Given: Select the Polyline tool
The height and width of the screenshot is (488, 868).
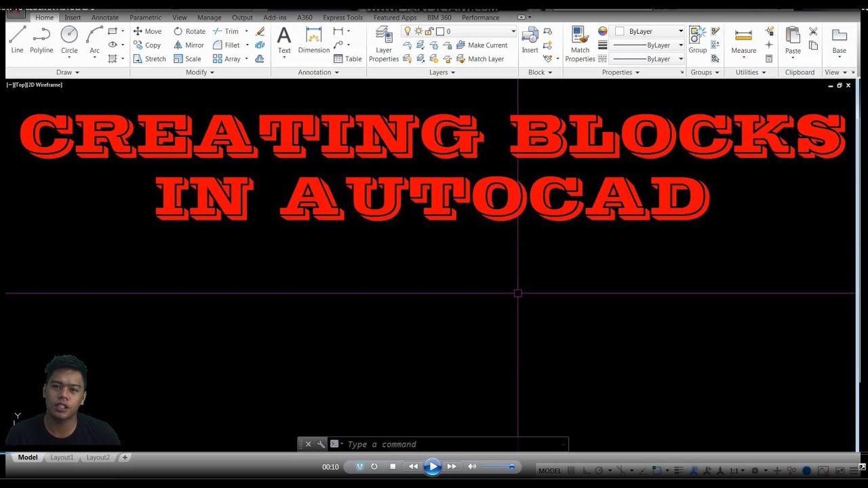Looking at the screenshot, I should tap(41, 39).
